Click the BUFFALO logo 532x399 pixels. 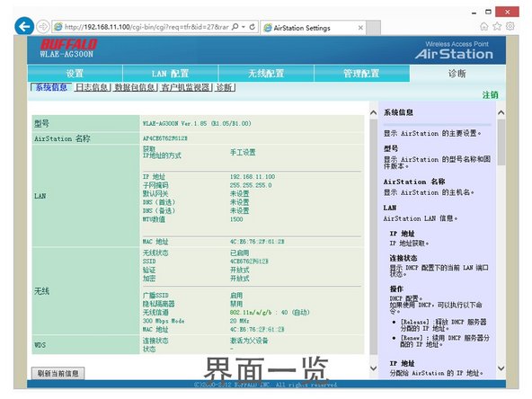68,44
